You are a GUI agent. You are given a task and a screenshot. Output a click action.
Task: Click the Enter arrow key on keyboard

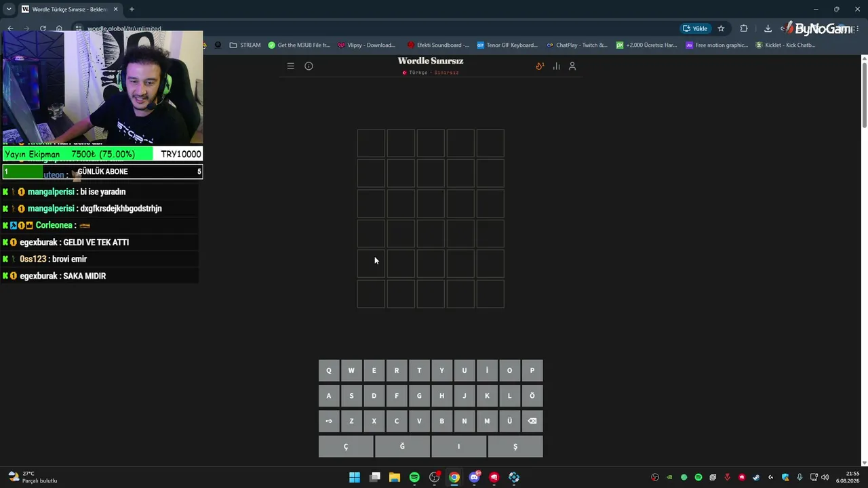click(x=329, y=421)
